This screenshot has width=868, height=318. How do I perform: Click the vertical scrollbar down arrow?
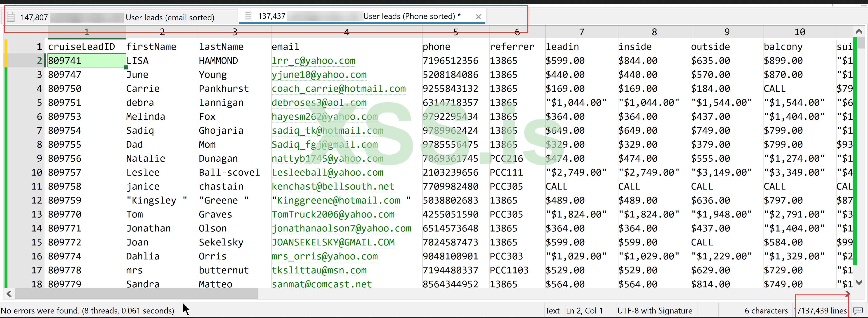pyautogui.click(x=859, y=282)
